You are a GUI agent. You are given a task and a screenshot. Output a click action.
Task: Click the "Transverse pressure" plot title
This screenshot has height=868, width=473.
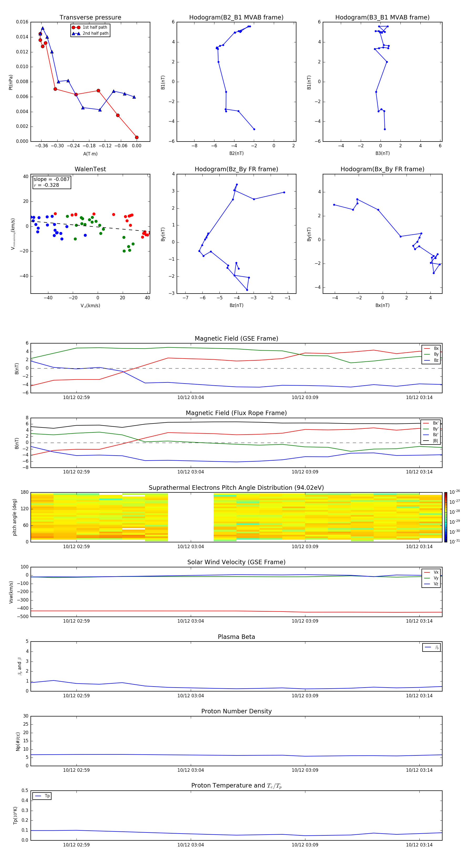pyautogui.click(x=90, y=18)
